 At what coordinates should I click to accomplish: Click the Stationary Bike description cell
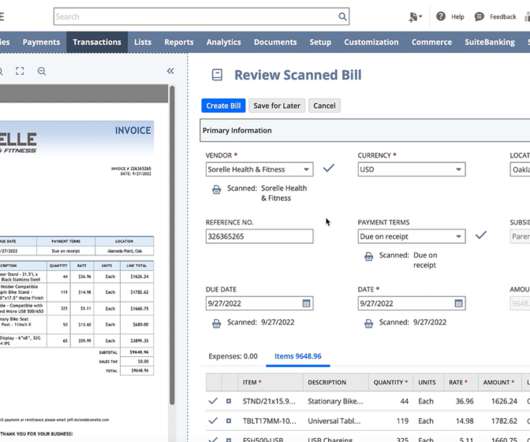[335, 401]
